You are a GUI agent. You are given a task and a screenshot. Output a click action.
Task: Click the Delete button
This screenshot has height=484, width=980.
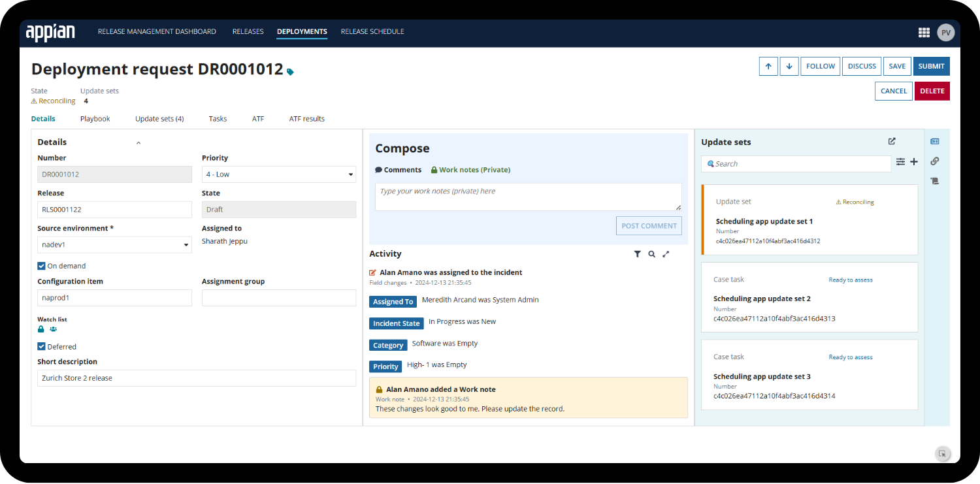tap(932, 91)
